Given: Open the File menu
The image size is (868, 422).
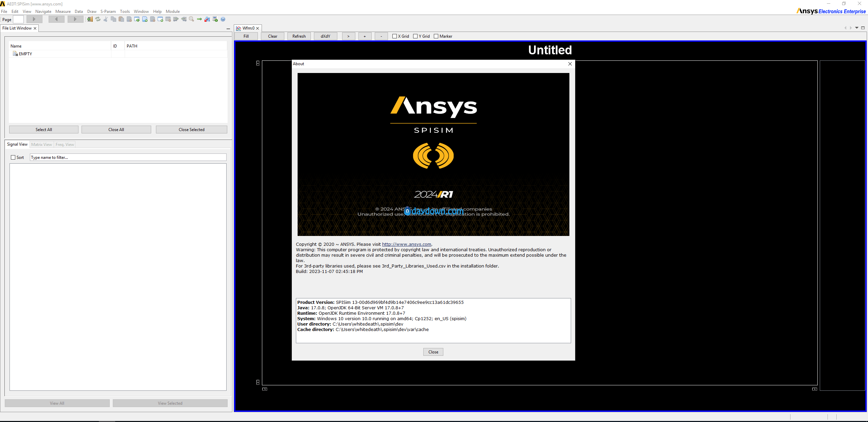Looking at the screenshot, I should [4, 12].
